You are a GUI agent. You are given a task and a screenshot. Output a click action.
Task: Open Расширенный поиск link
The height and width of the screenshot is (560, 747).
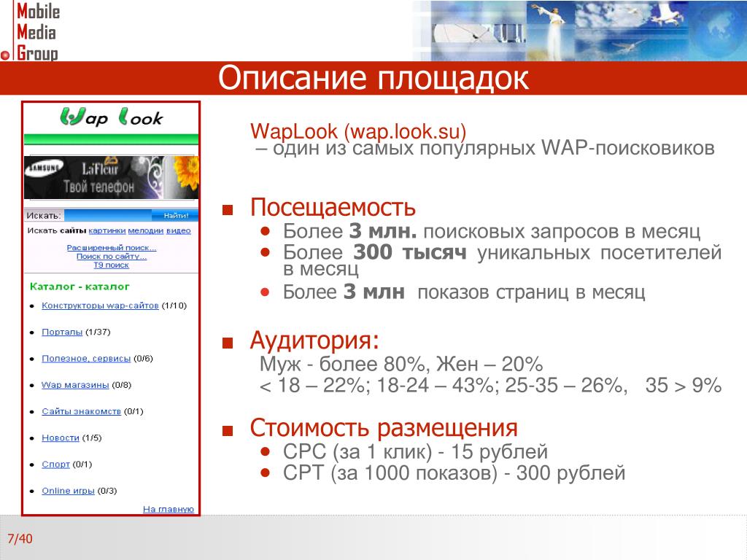coord(112,248)
